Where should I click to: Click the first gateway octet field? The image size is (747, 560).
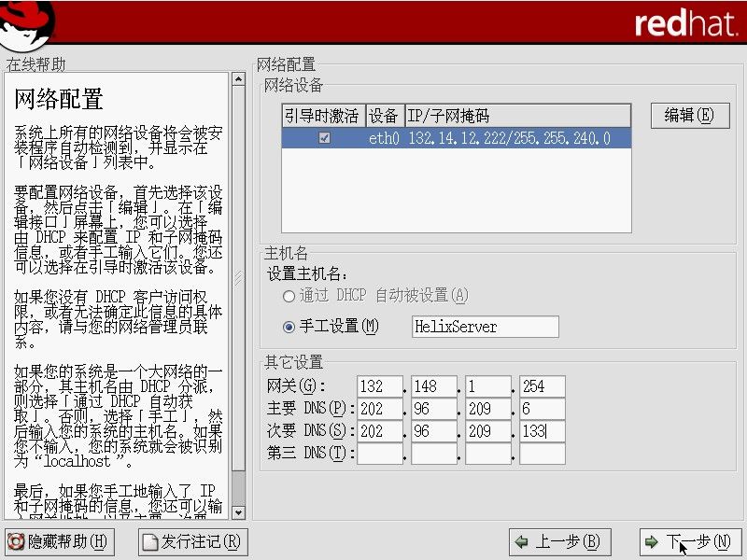(x=378, y=386)
